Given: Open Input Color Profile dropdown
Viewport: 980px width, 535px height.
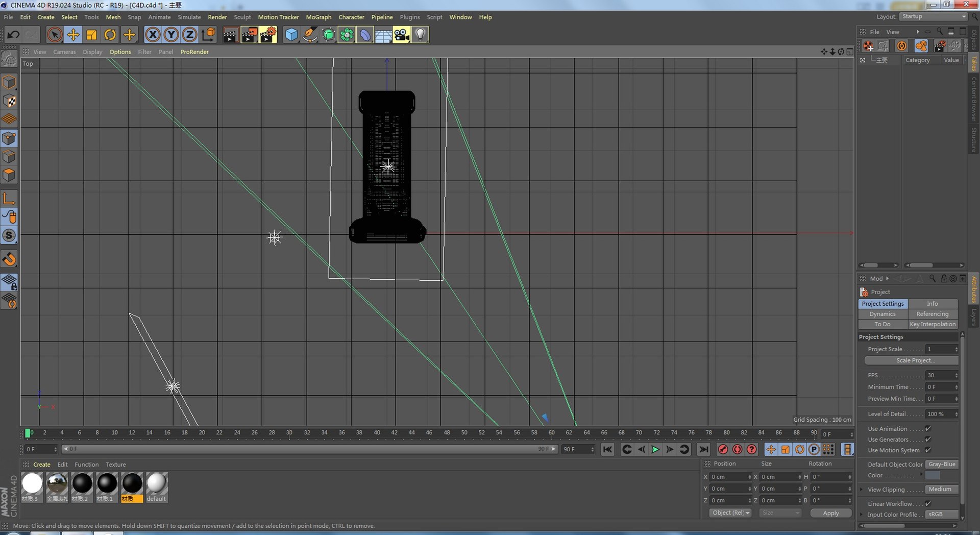Looking at the screenshot, I should click(x=942, y=515).
